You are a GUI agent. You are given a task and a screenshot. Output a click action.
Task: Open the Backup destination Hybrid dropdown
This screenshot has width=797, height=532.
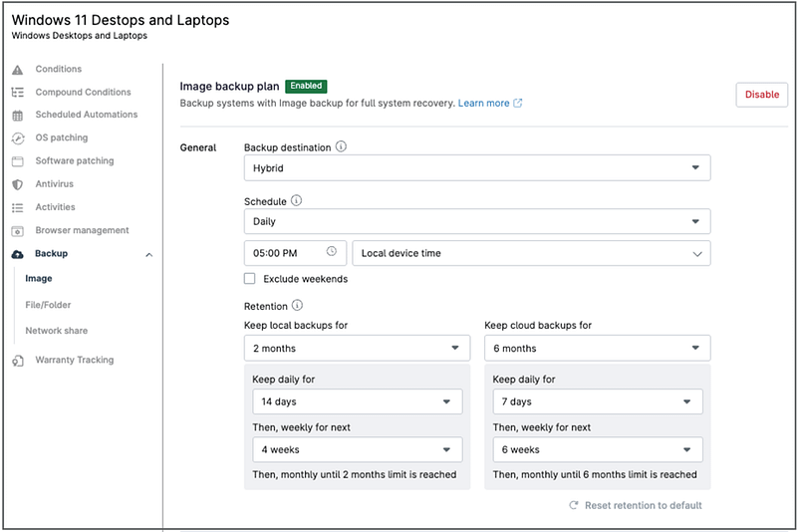(x=477, y=168)
